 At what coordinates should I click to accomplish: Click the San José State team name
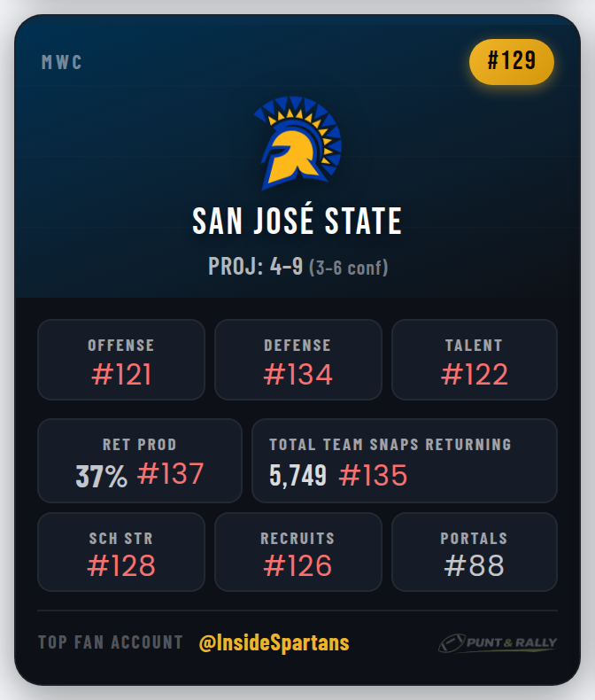coord(297,222)
